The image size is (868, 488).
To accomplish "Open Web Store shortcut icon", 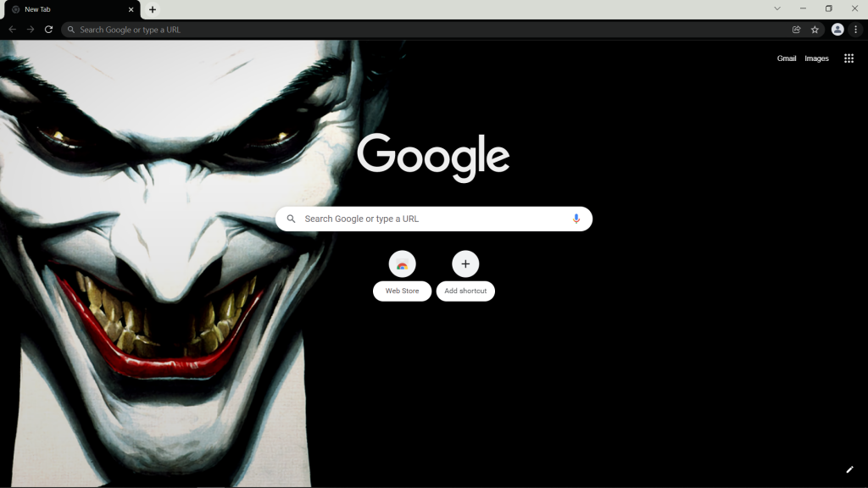I will (402, 264).
